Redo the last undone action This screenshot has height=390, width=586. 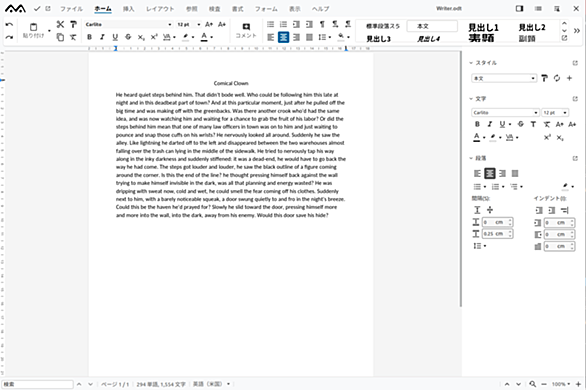pyautogui.click(x=9, y=37)
